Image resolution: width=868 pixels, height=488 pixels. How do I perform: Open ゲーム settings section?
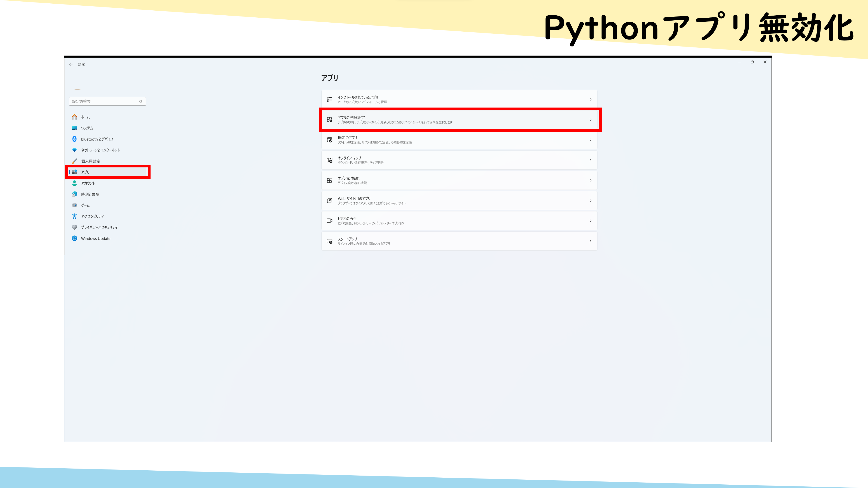tap(108, 205)
